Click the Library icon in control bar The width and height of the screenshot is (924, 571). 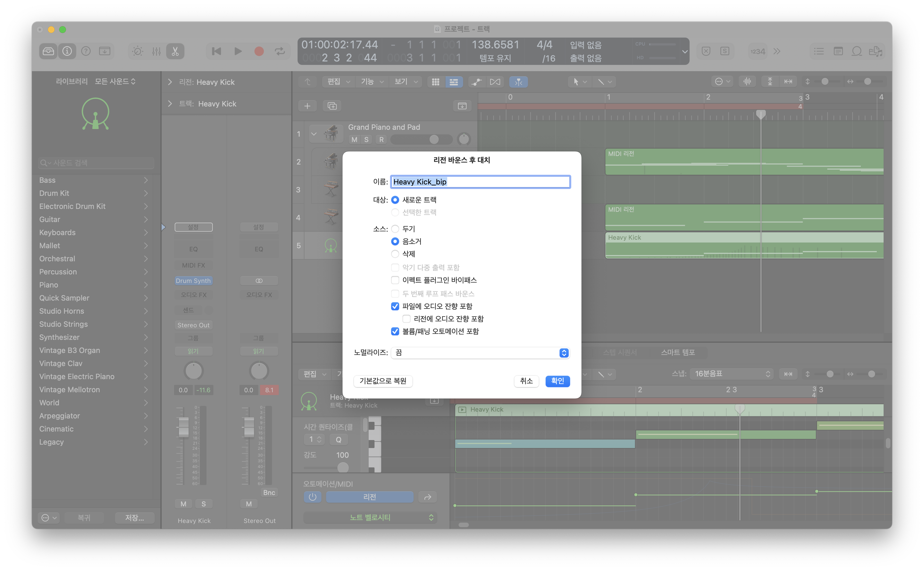pos(48,51)
